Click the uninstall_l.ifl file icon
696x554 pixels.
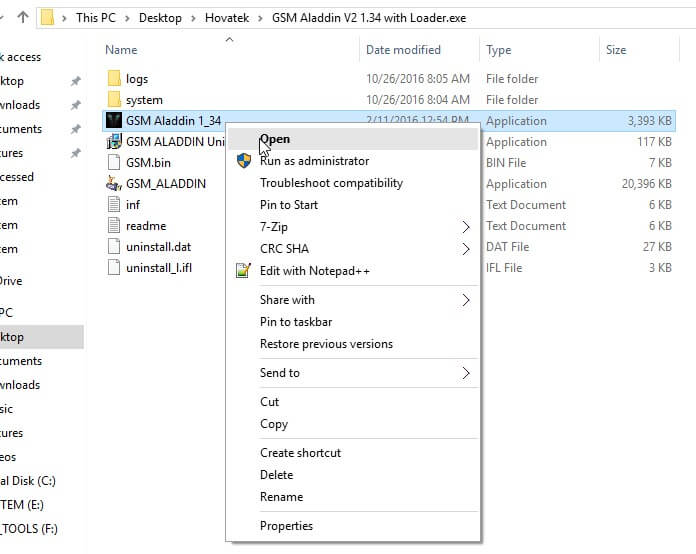tap(114, 267)
